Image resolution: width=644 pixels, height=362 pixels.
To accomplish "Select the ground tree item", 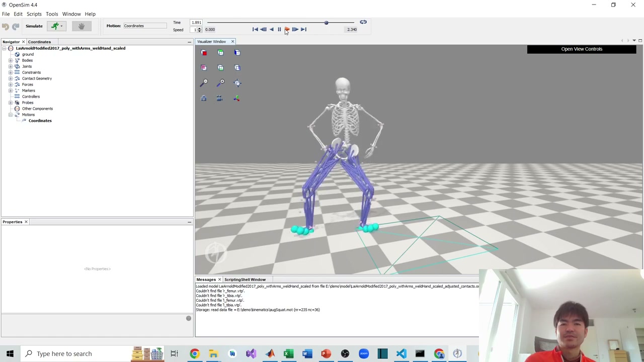I will [28, 54].
